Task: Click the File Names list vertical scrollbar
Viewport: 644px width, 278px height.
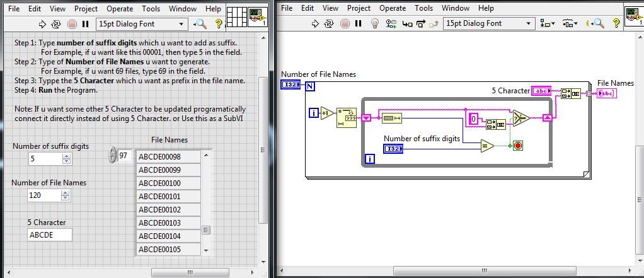Action: [x=205, y=203]
